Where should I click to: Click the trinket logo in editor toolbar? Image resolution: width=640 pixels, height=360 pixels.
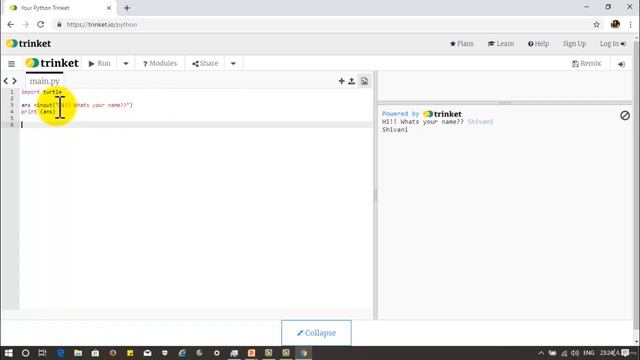click(52, 63)
